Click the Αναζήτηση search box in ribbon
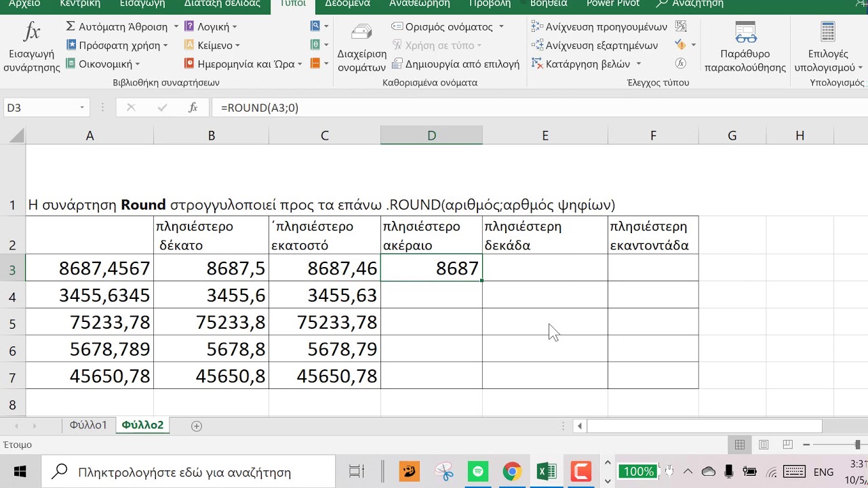 click(x=690, y=3)
